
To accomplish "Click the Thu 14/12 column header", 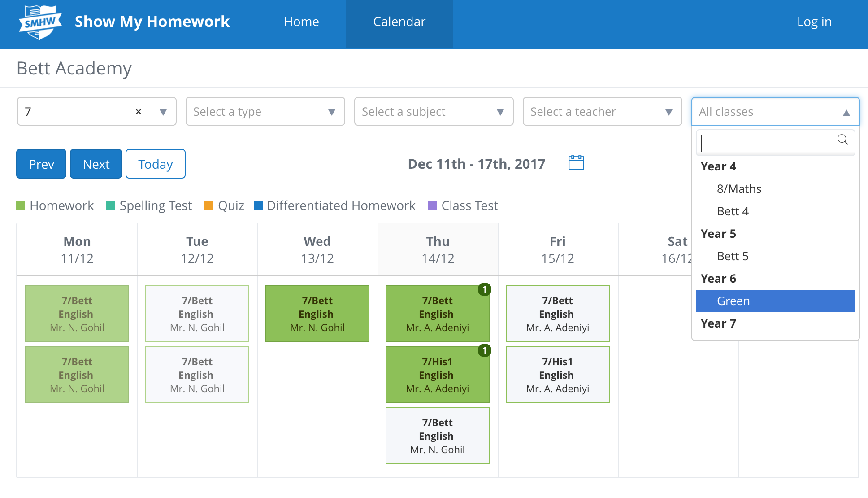I will pos(438,249).
